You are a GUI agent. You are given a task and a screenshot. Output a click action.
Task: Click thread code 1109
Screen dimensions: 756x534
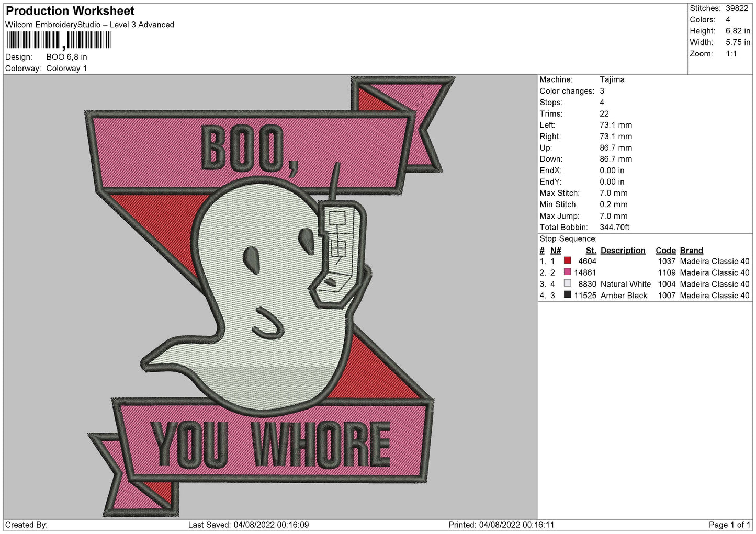point(667,272)
